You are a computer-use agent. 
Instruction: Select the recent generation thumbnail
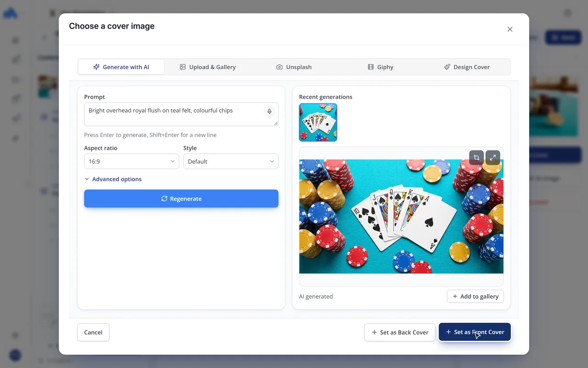318,122
